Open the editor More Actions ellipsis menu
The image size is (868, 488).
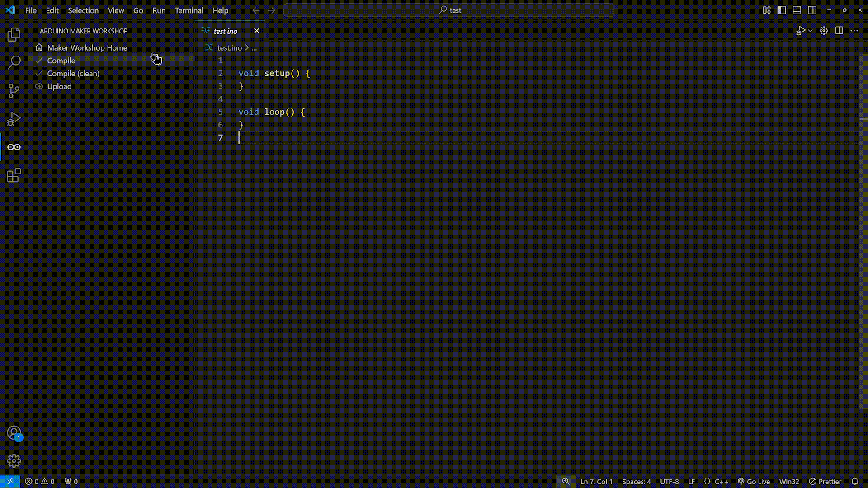click(x=854, y=31)
